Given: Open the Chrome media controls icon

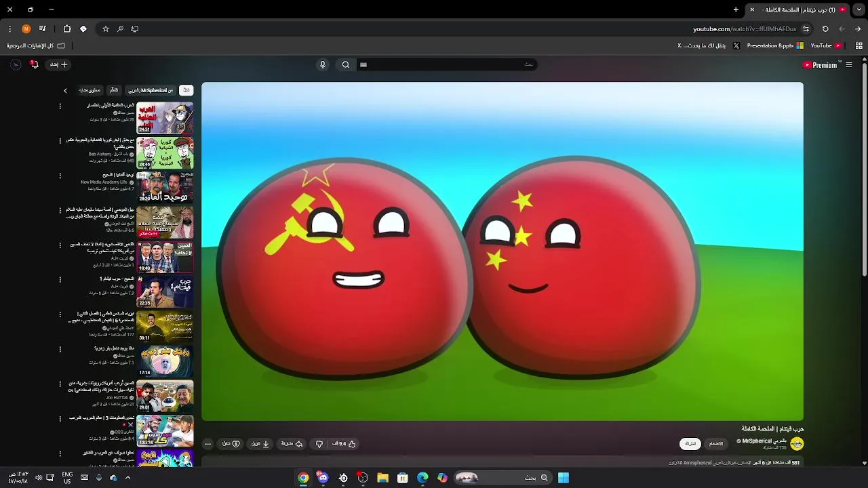Looking at the screenshot, I should click(43, 29).
